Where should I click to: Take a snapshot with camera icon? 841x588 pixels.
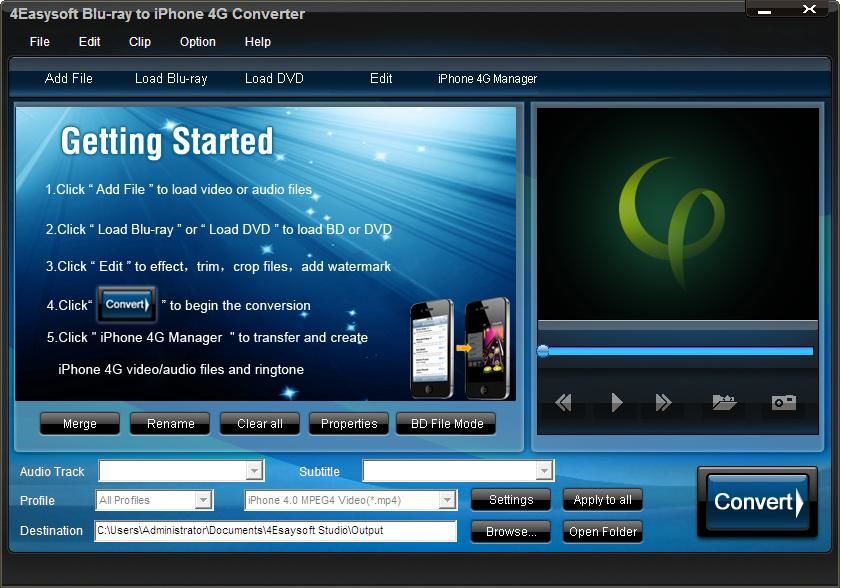pyautogui.click(x=784, y=402)
